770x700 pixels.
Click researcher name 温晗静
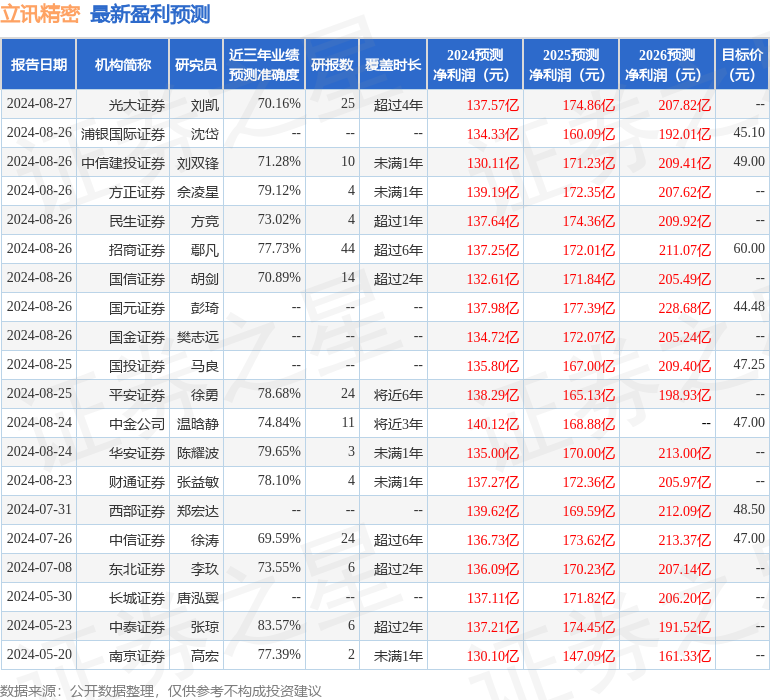tap(198, 424)
